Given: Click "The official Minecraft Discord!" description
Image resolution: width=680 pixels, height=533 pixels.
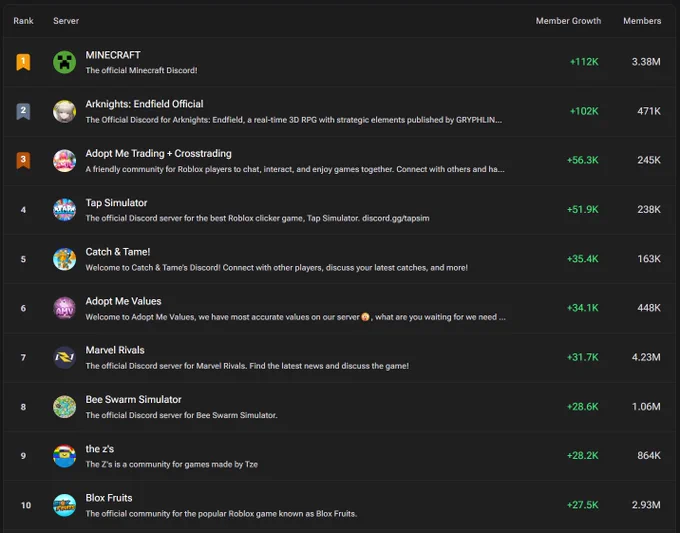Looking at the screenshot, I should point(141,71).
